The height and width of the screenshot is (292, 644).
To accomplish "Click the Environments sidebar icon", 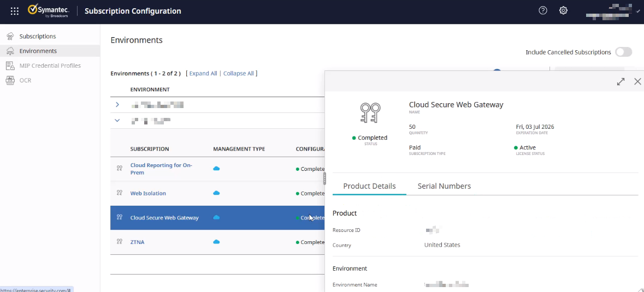I will point(10,51).
